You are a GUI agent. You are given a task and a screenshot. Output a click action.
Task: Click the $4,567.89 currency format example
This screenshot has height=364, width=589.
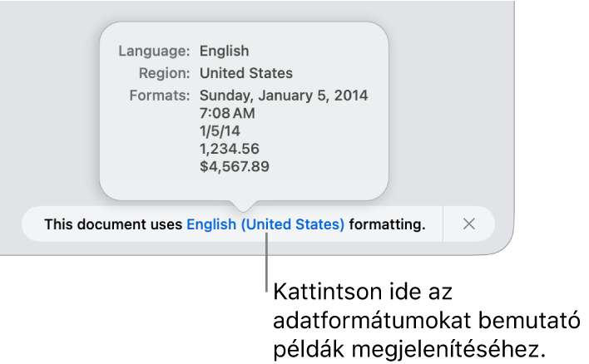pyautogui.click(x=235, y=167)
